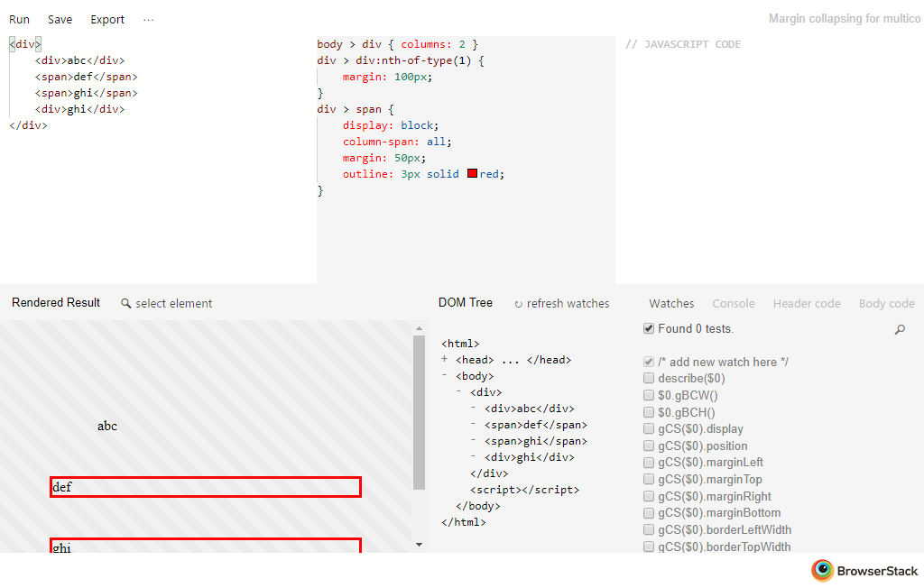The width and height of the screenshot is (924, 588).
Task: Collapse the body node in DOM Tree
Action: coord(445,375)
